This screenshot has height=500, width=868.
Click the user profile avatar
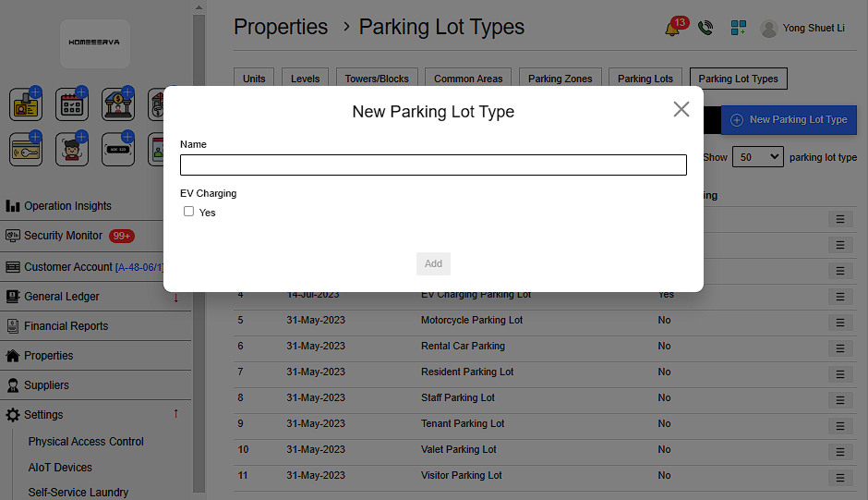[768, 29]
